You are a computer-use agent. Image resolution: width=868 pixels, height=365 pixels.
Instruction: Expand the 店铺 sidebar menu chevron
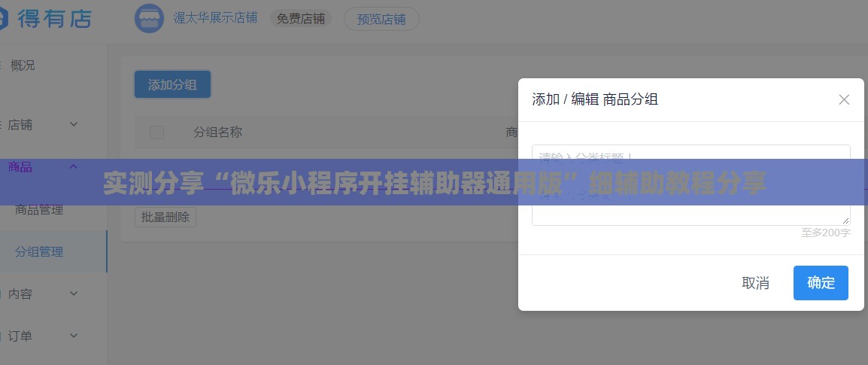[x=74, y=125]
